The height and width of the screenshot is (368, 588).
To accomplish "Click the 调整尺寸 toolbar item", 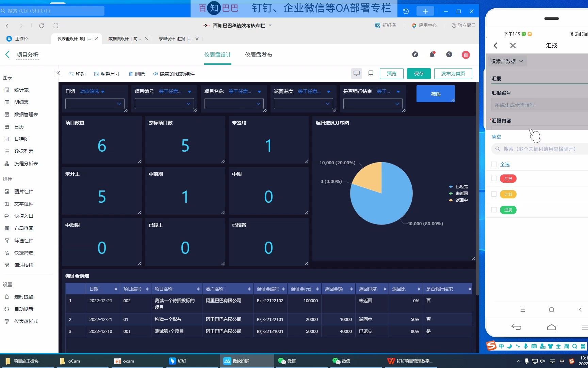I will (x=107, y=74).
